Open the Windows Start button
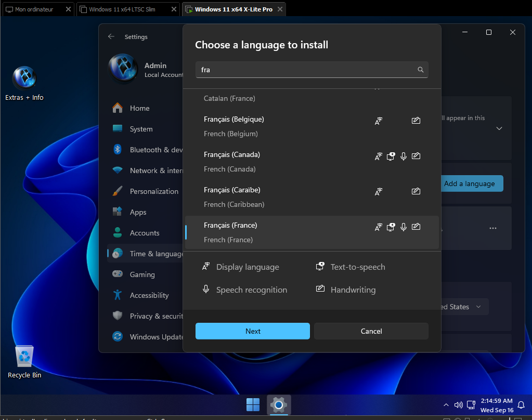 (253, 404)
